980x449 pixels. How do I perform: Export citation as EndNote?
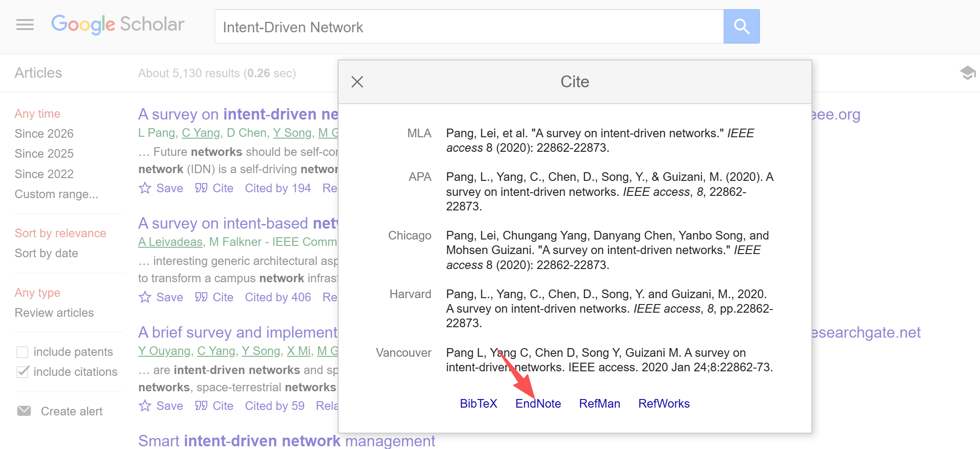(538, 404)
